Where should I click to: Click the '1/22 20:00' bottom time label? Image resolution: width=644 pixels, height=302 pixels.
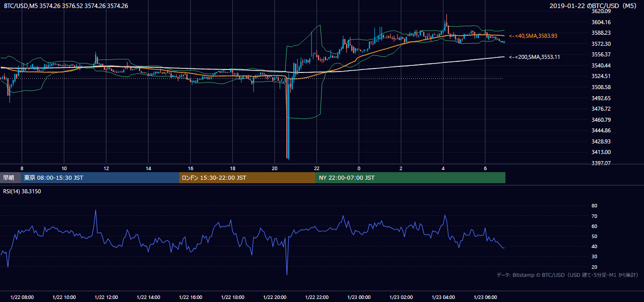click(275, 297)
